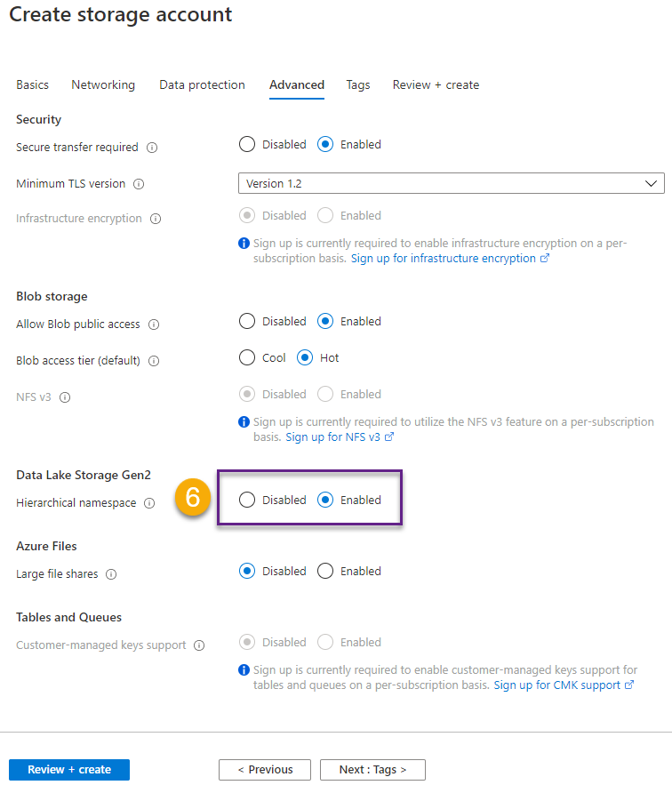Screen dimensions: 672x793
Task: Set Secure transfer required to Disabled
Action: (x=247, y=144)
